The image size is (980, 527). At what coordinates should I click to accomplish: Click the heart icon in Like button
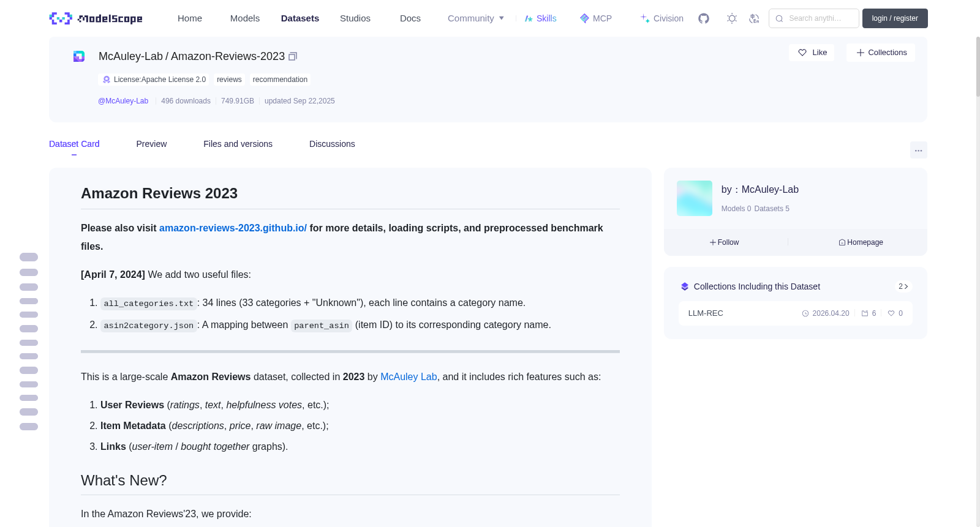coord(802,53)
